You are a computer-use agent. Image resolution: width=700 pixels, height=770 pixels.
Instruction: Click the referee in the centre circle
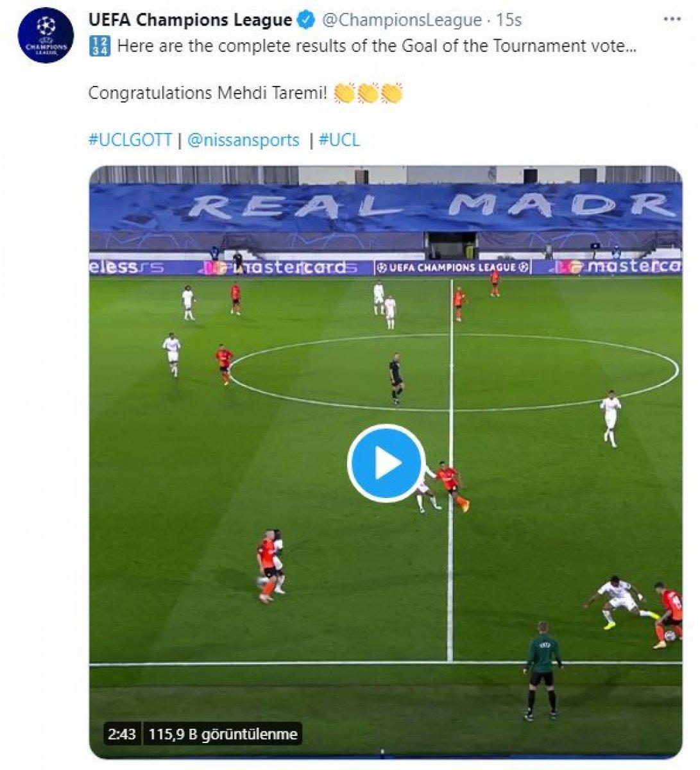(396, 379)
